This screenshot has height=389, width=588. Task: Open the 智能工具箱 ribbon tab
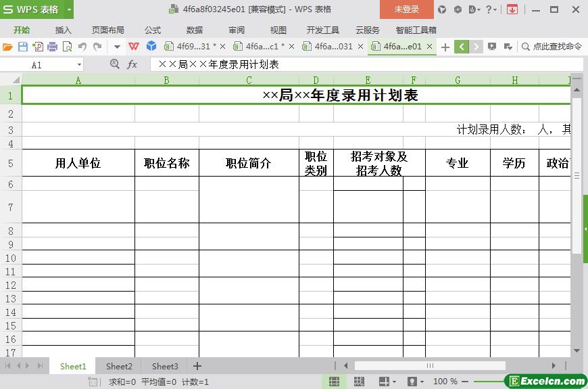(416, 30)
